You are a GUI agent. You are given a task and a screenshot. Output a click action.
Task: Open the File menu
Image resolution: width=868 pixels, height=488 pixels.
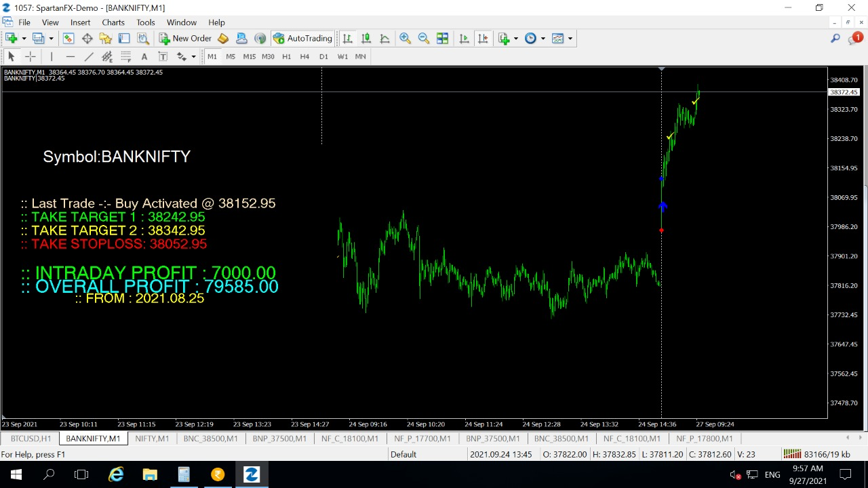click(24, 22)
